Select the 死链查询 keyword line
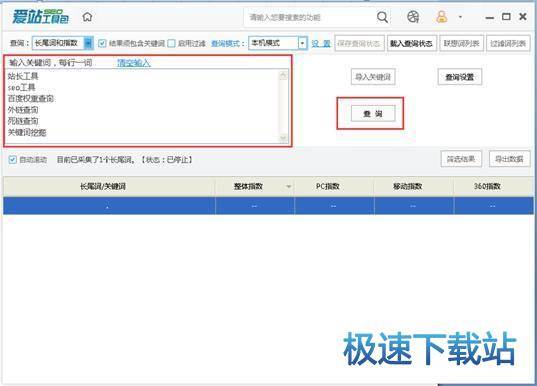This screenshot has width=537, height=386. (23, 121)
